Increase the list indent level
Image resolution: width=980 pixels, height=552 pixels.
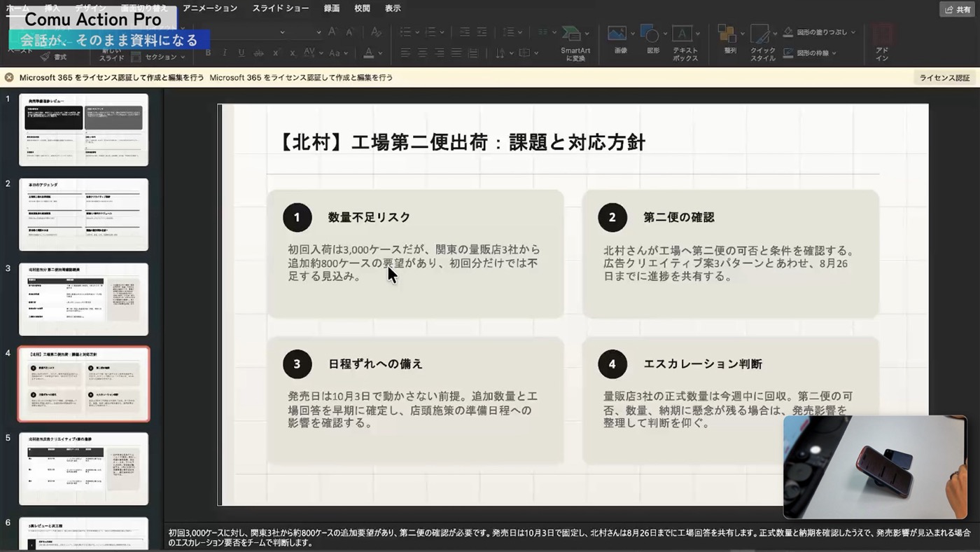(483, 32)
